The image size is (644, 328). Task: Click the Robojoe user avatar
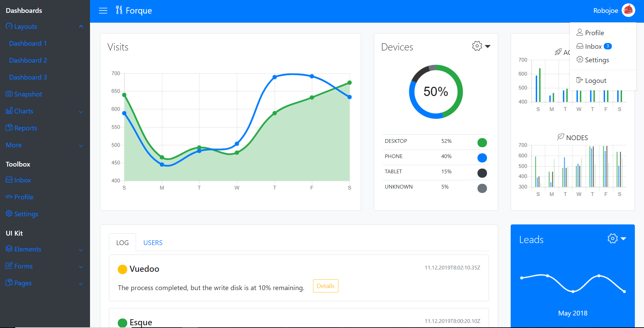(628, 10)
